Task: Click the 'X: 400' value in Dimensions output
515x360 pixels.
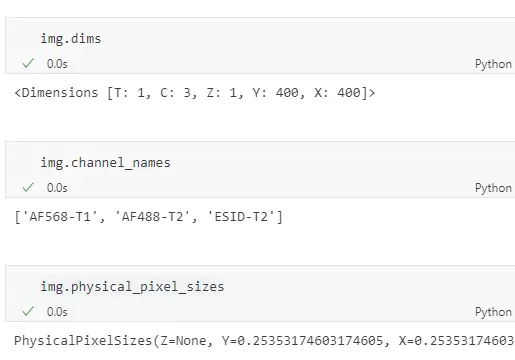Action: [x=337, y=93]
